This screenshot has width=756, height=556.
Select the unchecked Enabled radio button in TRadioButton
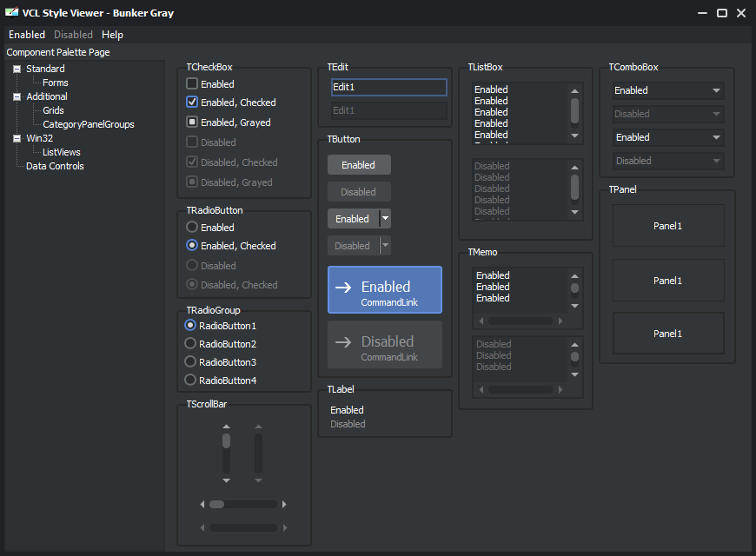click(192, 227)
